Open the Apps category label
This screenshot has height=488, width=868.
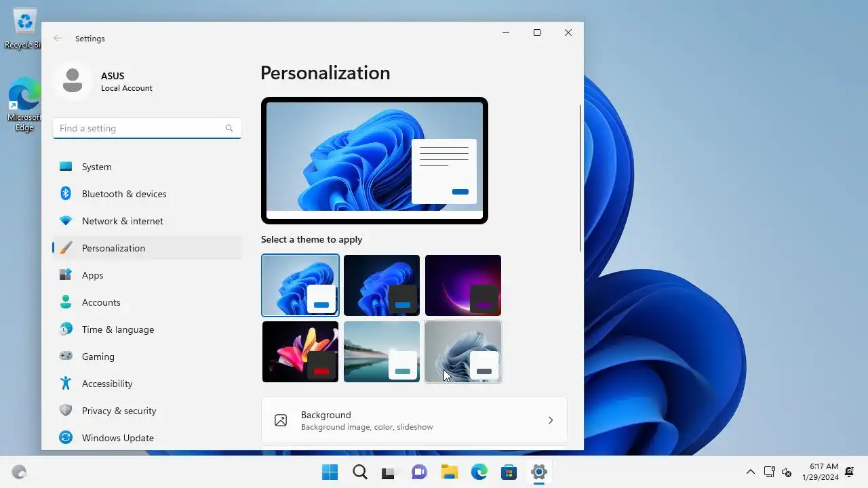(93, 275)
